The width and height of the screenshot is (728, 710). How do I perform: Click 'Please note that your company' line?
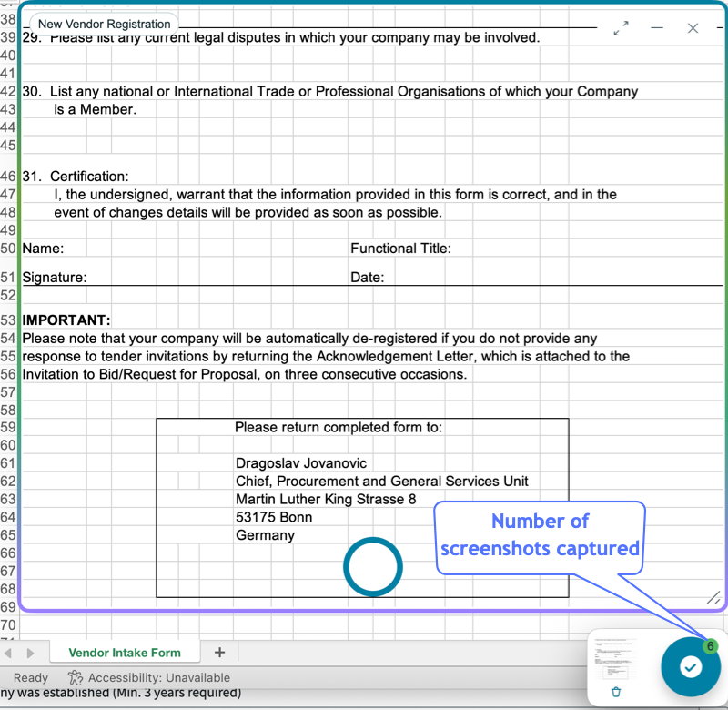tap(309, 338)
